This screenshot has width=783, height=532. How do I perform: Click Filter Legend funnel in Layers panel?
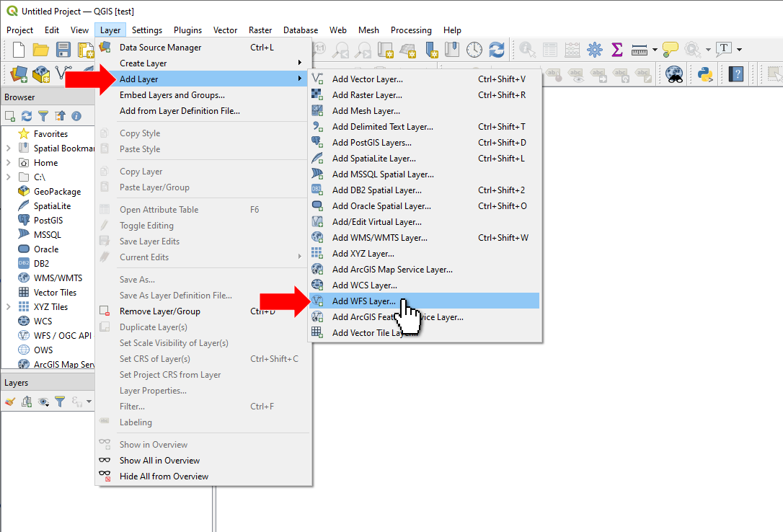click(60, 402)
